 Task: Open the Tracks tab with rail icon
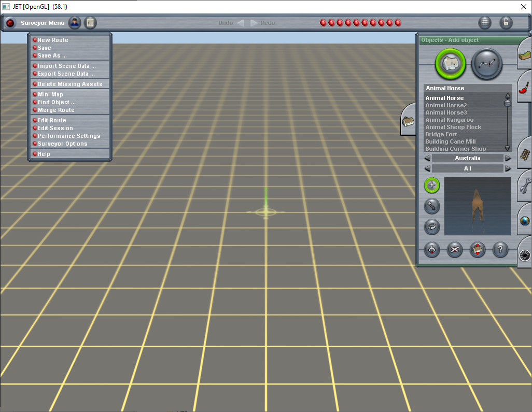(525, 153)
